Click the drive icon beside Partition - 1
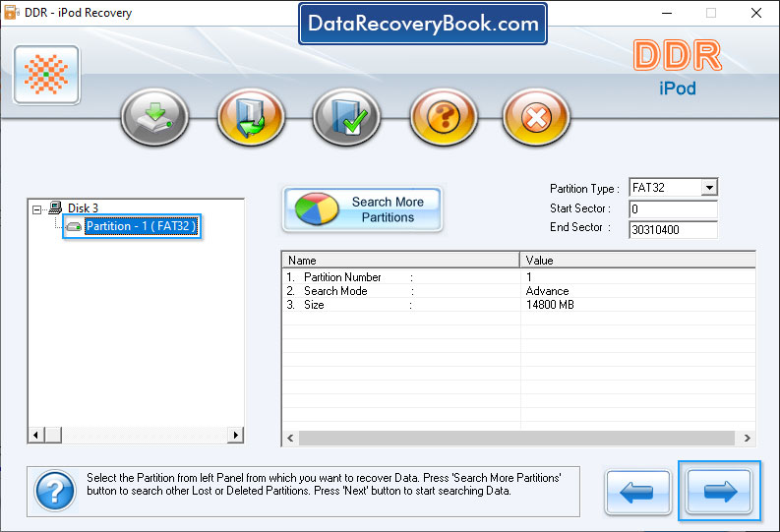The width and height of the screenshot is (780, 532). 74,227
